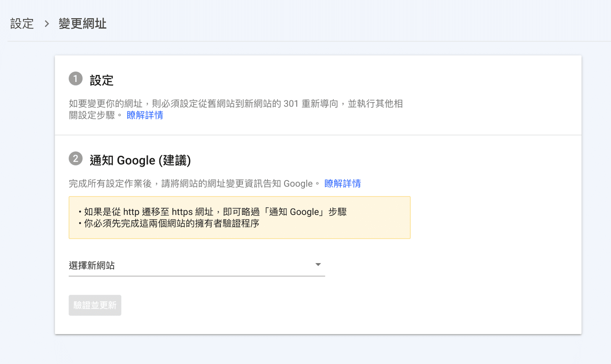Go back to the 設定 breadcrumb

[x=22, y=24]
